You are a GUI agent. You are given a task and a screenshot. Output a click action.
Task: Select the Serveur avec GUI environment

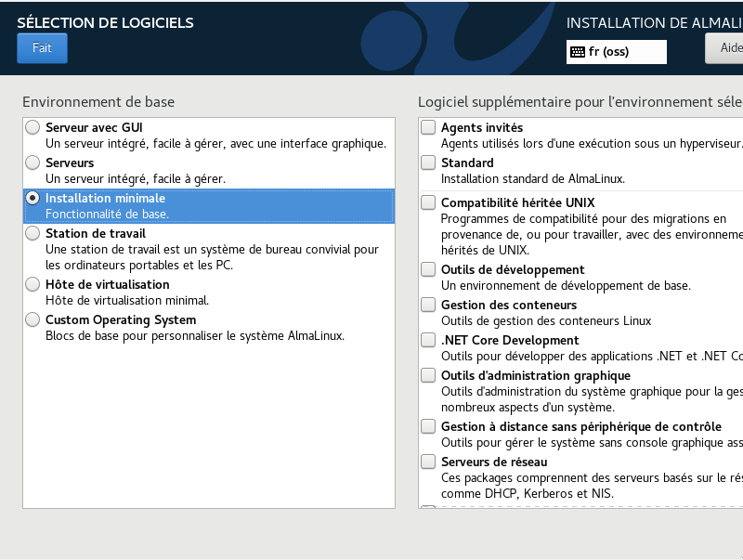pos(33,127)
